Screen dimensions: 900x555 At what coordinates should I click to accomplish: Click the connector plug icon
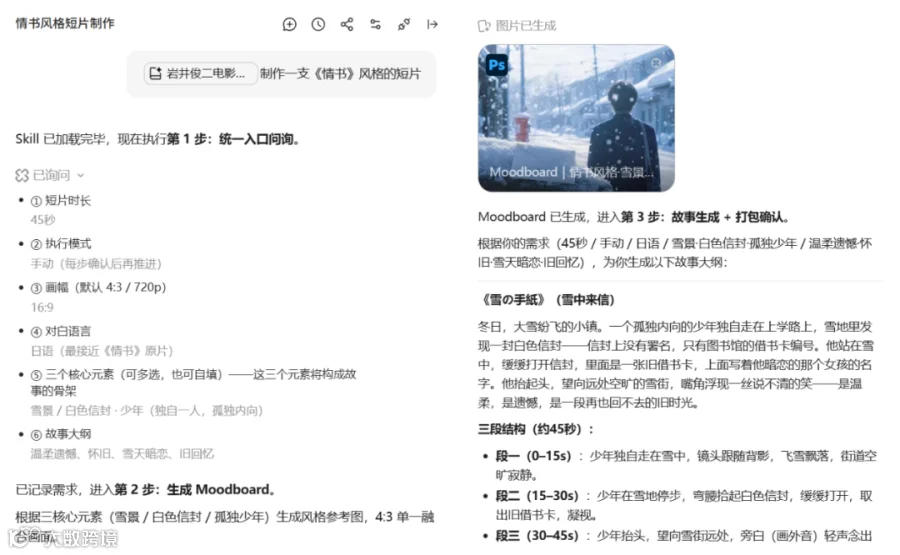pyautogui.click(x=404, y=24)
